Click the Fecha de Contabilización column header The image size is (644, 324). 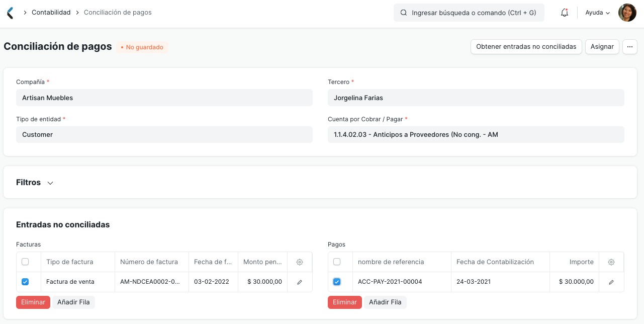click(500, 262)
